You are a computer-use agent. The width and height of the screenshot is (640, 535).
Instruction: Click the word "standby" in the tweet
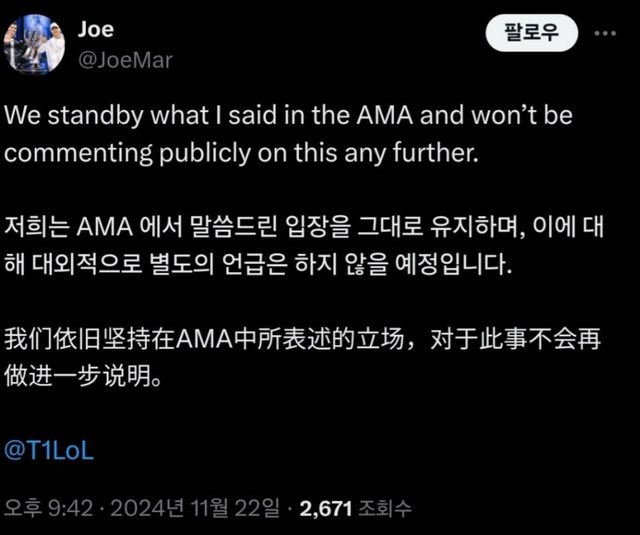point(91,116)
